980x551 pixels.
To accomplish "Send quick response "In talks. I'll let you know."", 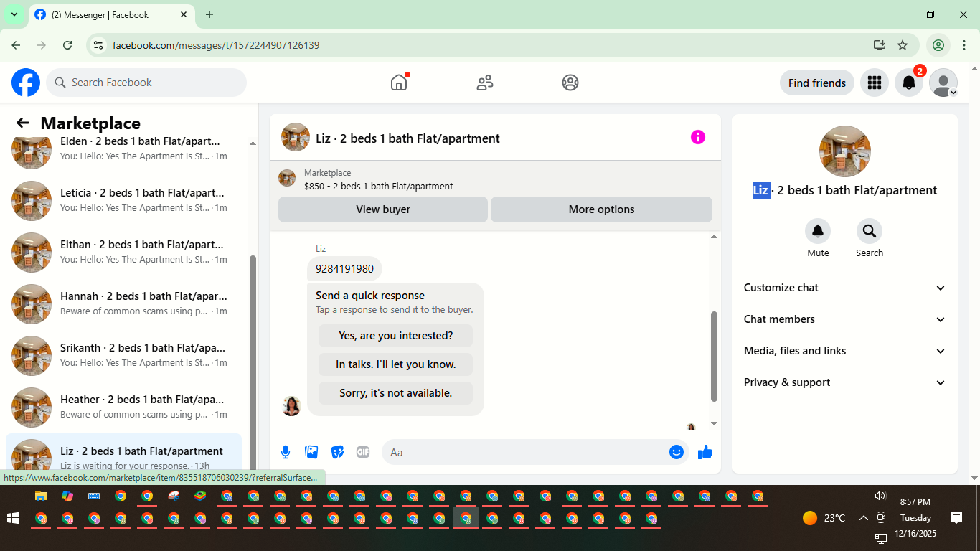I will tap(396, 364).
